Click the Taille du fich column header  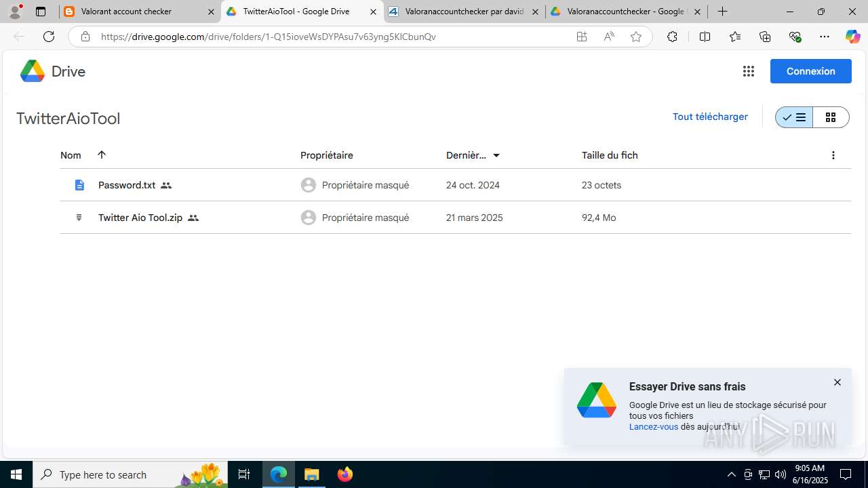pyautogui.click(x=610, y=155)
